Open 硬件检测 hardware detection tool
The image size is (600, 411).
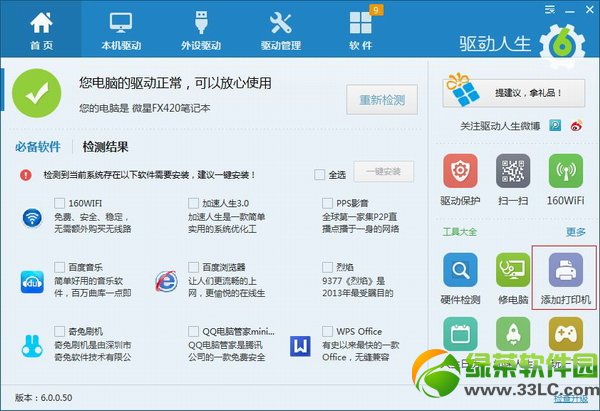(x=460, y=270)
